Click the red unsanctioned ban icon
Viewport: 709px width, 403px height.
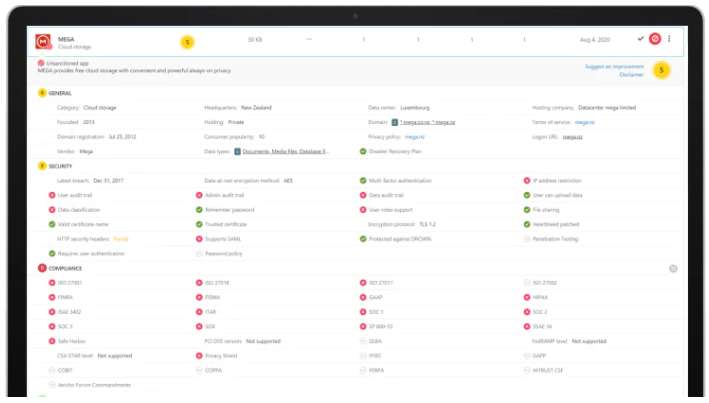coord(655,39)
